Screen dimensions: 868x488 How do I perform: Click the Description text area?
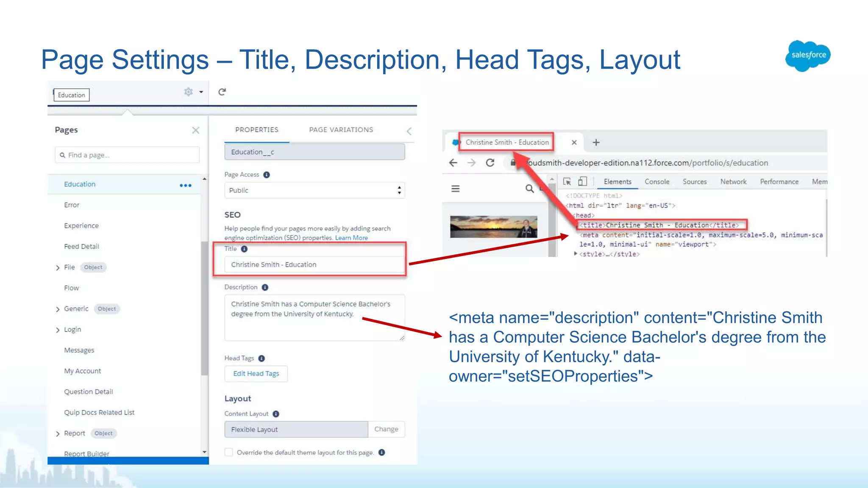tap(314, 318)
